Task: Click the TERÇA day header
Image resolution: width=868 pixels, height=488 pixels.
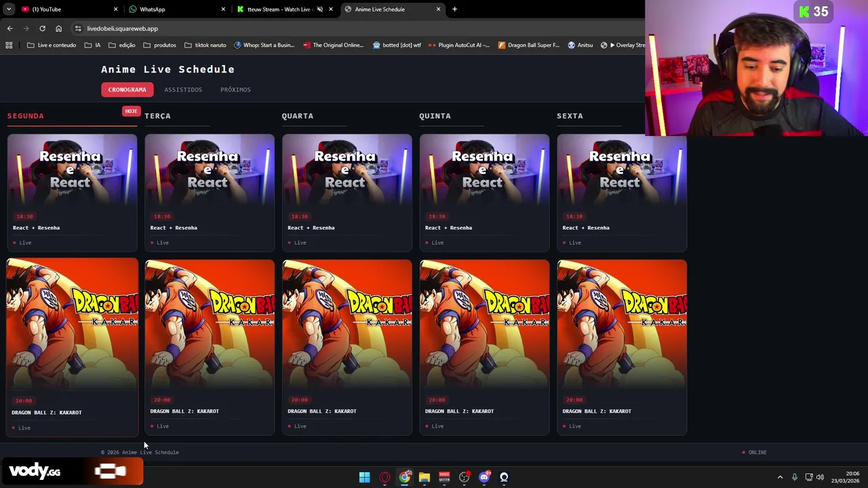Action: tap(157, 116)
